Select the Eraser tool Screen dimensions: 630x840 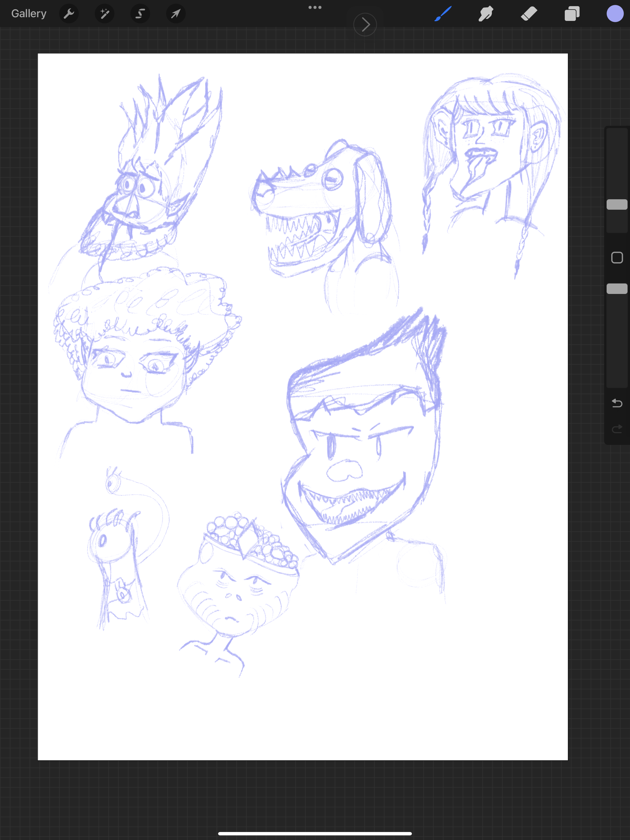click(x=529, y=14)
